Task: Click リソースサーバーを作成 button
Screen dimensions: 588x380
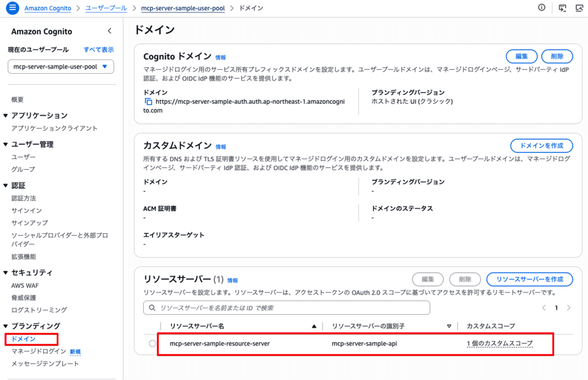Action: (529, 279)
